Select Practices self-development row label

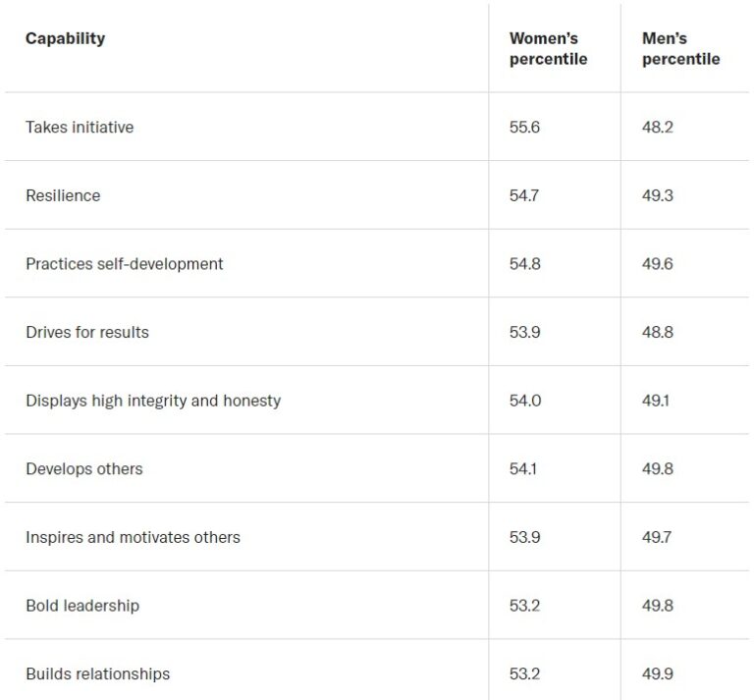(125, 264)
